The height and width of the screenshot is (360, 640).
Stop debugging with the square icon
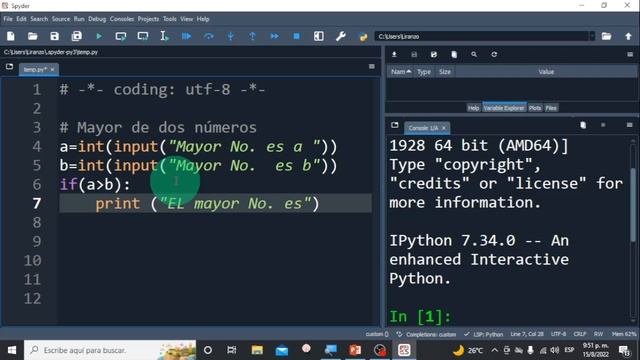297,36
